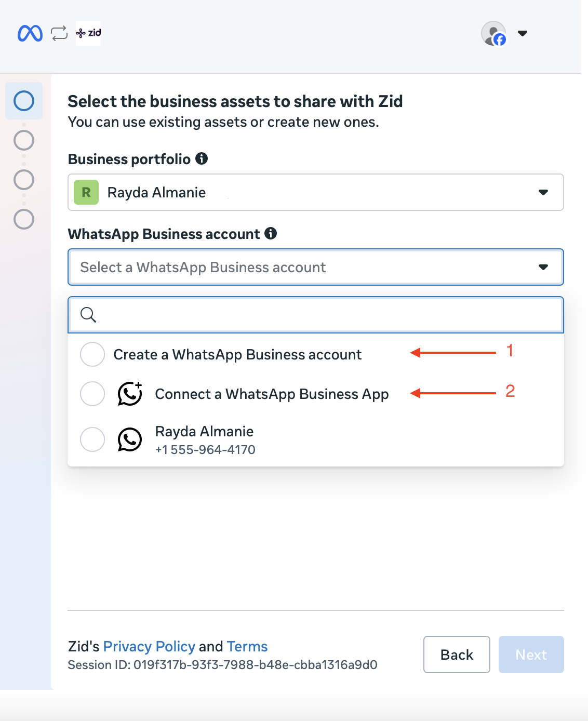Click the Business portfolio info icon
The width and height of the screenshot is (588, 721).
click(202, 158)
